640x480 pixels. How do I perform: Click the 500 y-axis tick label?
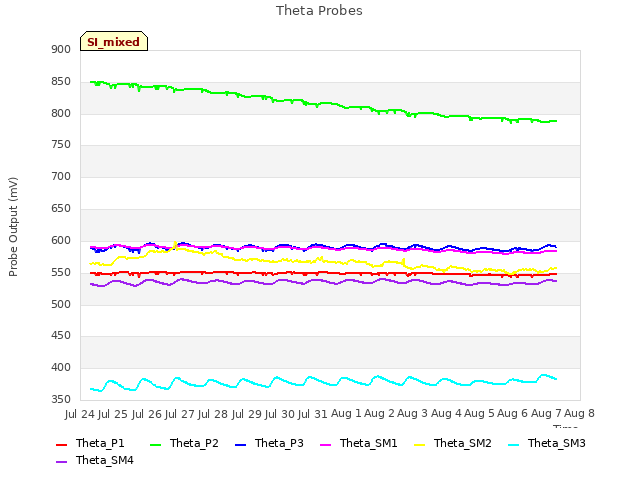[x=61, y=304]
